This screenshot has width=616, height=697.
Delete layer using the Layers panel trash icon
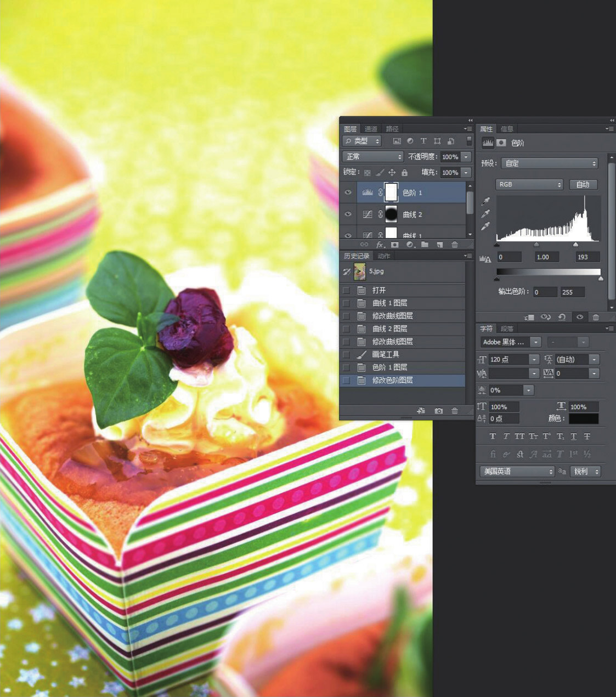[454, 245]
